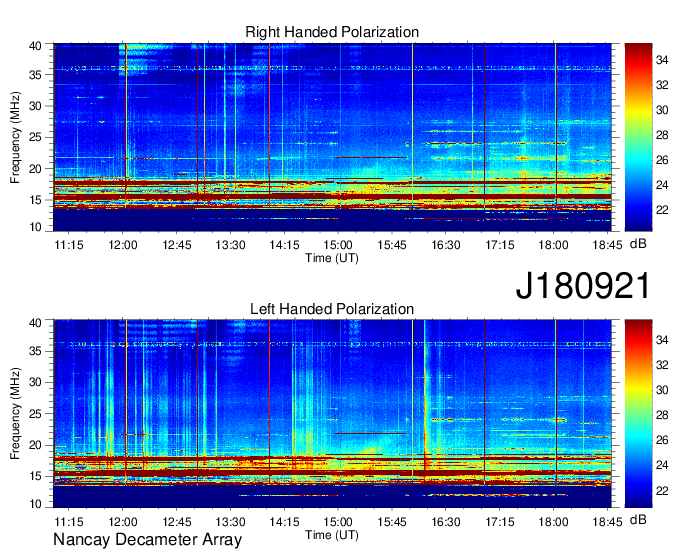The height and width of the screenshot is (552, 680).
Task: Click "16:30" time tick on left-handed plot
Action: (x=445, y=521)
